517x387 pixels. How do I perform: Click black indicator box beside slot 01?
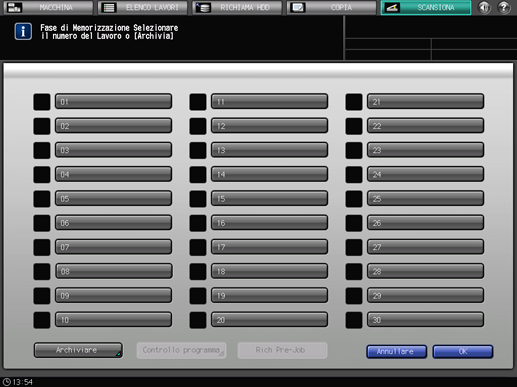click(42, 102)
